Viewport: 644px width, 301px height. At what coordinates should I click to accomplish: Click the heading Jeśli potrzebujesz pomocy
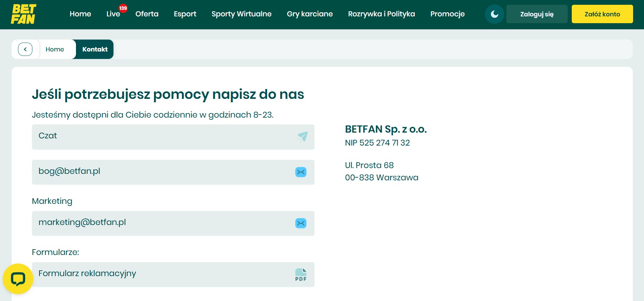click(168, 94)
